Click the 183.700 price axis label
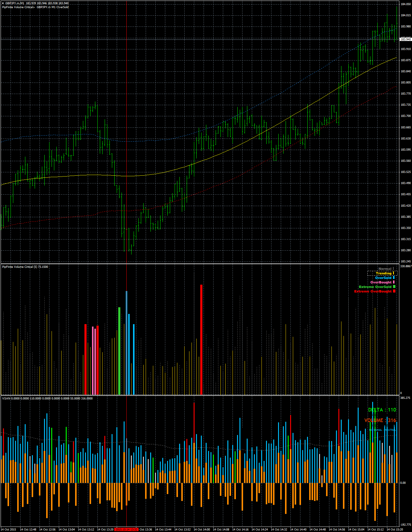The image size is (412, 532). click(405, 116)
